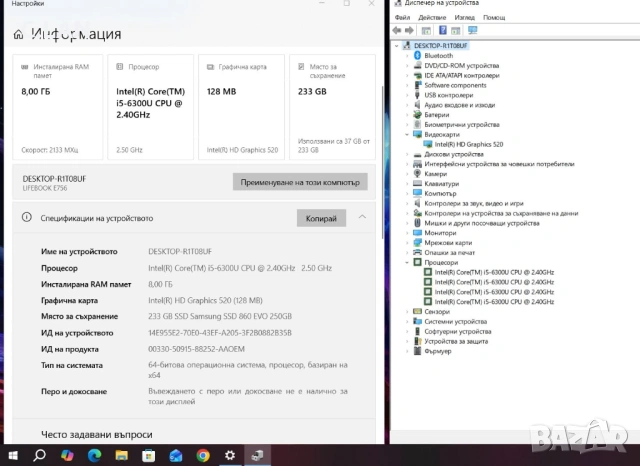Image resolution: width=640 pixels, height=466 pixels.
Task: Select the Камери camera icon in tree
Action: click(x=418, y=174)
